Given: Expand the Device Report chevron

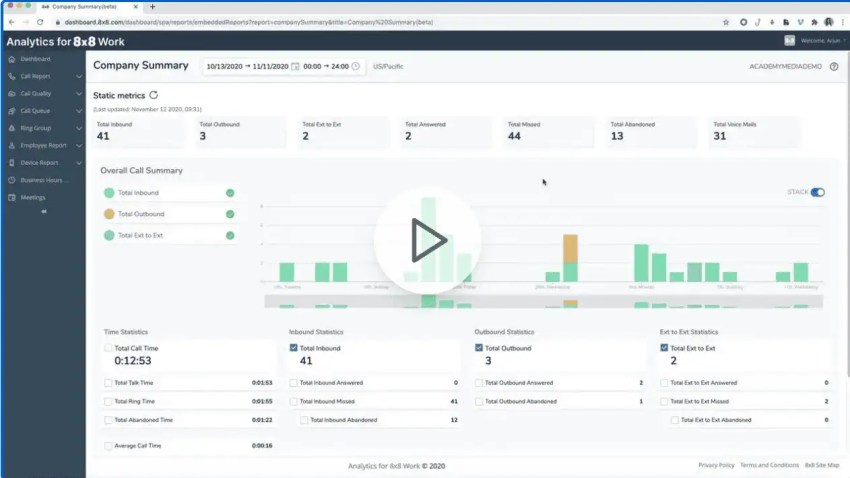Looking at the screenshot, I should point(79,163).
